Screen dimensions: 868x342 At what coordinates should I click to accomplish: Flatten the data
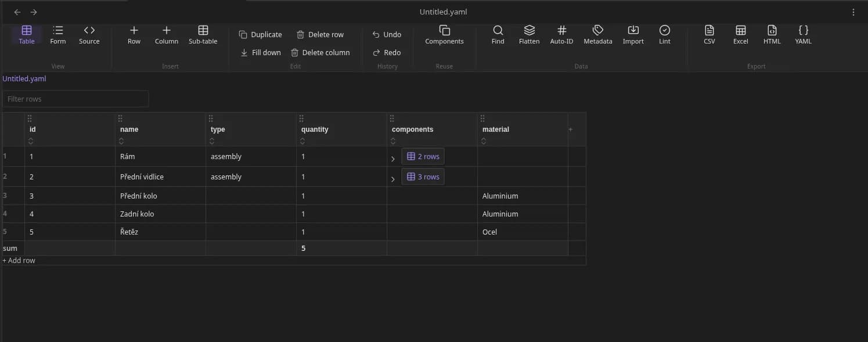(x=530, y=35)
